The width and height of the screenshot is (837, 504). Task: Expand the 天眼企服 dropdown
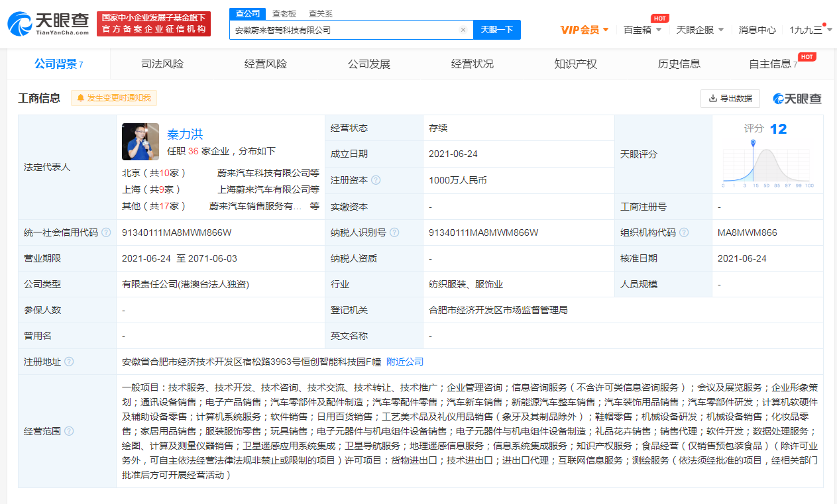pos(700,30)
